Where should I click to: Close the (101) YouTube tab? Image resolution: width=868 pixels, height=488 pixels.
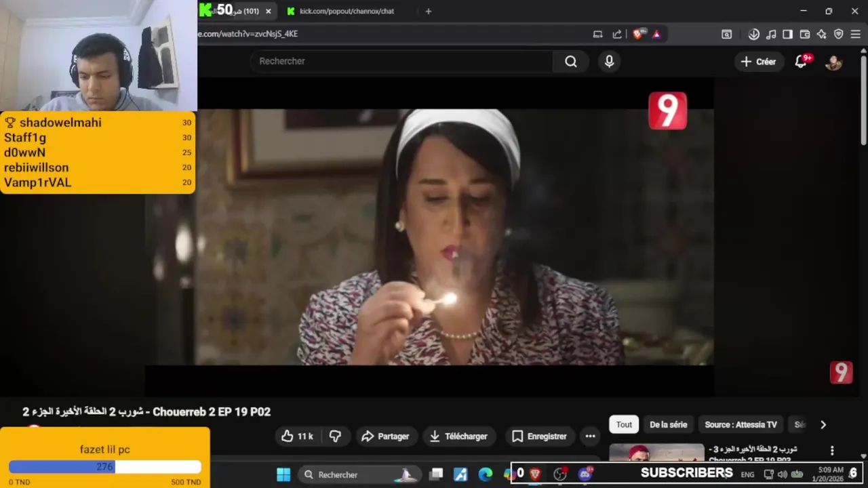tap(269, 11)
